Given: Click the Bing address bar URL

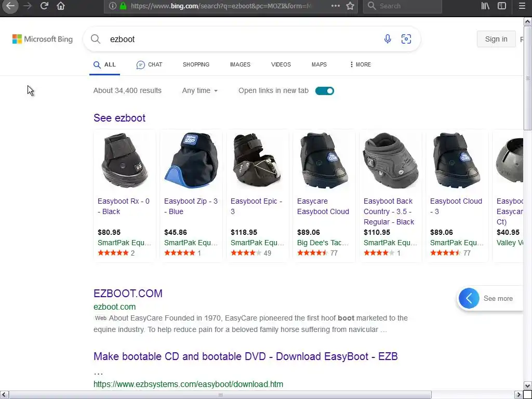Looking at the screenshot, I should 220,6.
